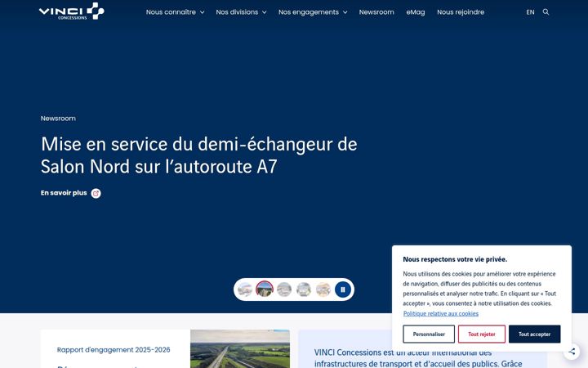The image size is (588, 368).
Task: Click the Newsroom label above the headline
Action: click(58, 119)
